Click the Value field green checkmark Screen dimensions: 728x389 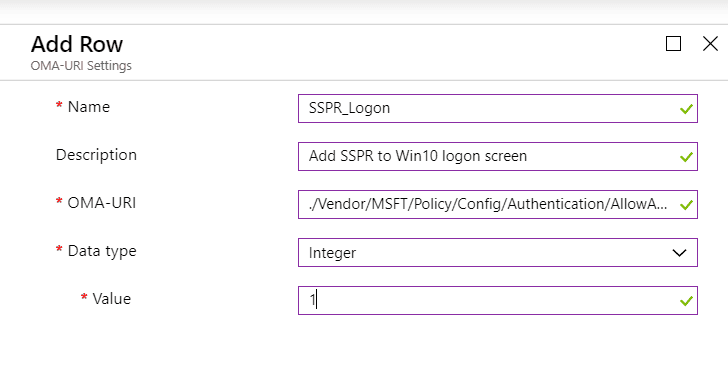coord(686,301)
